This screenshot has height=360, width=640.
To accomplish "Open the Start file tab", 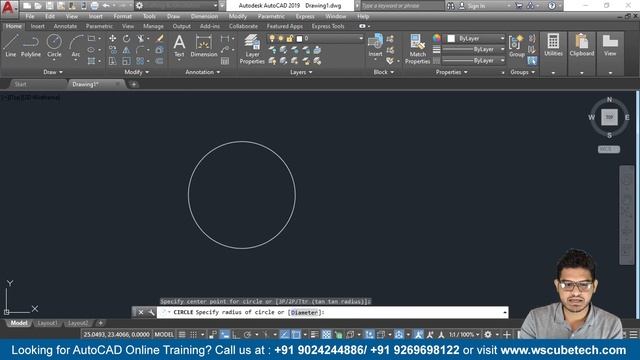I will (x=20, y=84).
